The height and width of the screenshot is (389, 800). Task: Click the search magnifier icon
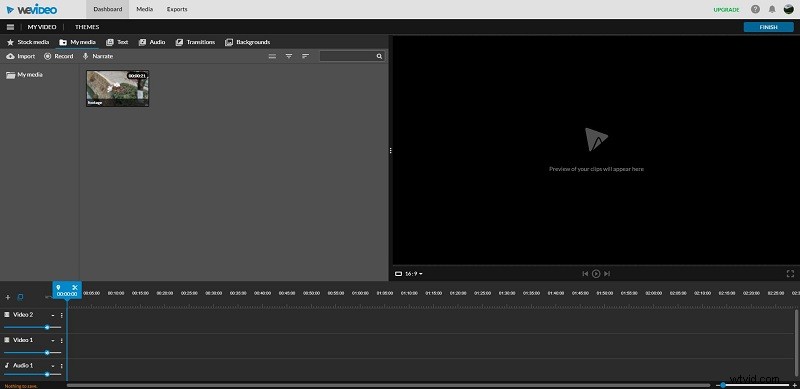[x=379, y=56]
